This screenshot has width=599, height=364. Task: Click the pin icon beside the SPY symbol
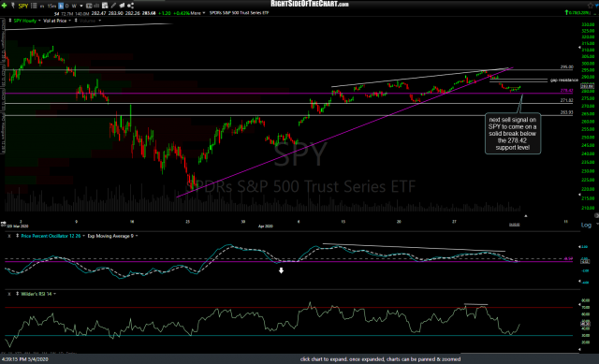tap(12, 6)
